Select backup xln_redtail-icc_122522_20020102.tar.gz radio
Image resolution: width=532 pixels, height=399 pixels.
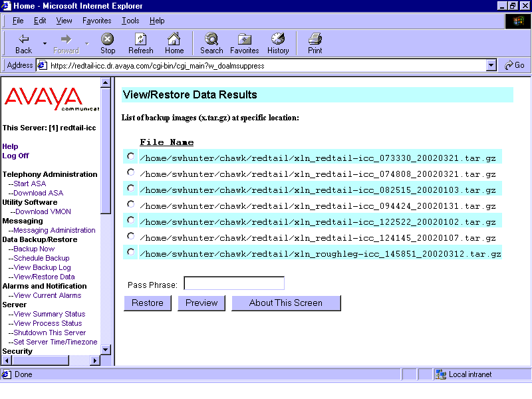coord(130,220)
